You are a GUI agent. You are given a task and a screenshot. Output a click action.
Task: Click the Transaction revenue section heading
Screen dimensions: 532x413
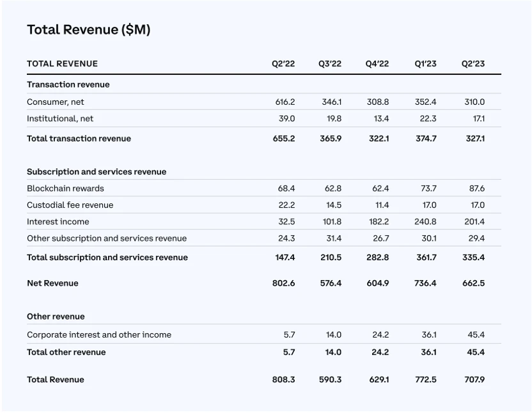pos(68,84)
